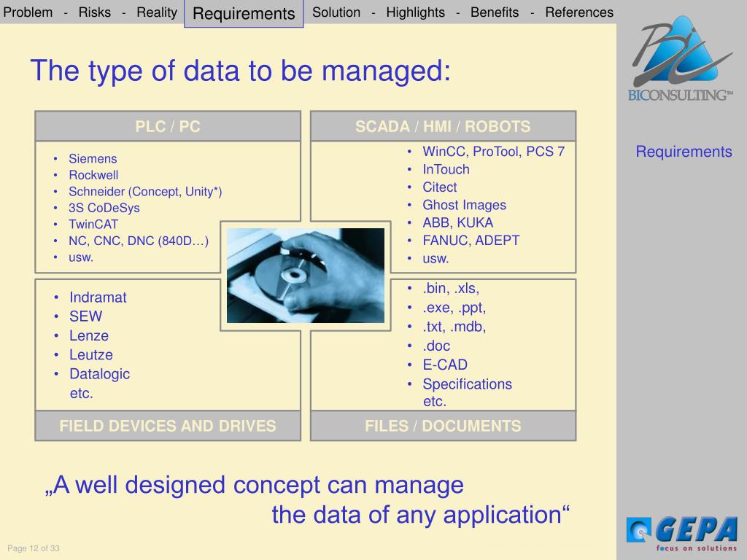Click 'the data of any application' line
This screenshot has height=560, width=747.
421,516
